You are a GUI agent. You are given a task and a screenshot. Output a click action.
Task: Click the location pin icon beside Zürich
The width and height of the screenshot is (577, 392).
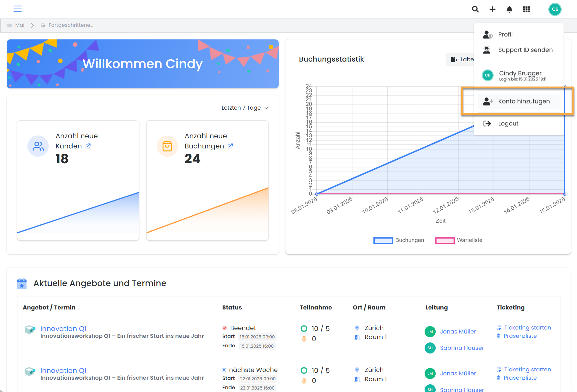[x=357, y=328]
